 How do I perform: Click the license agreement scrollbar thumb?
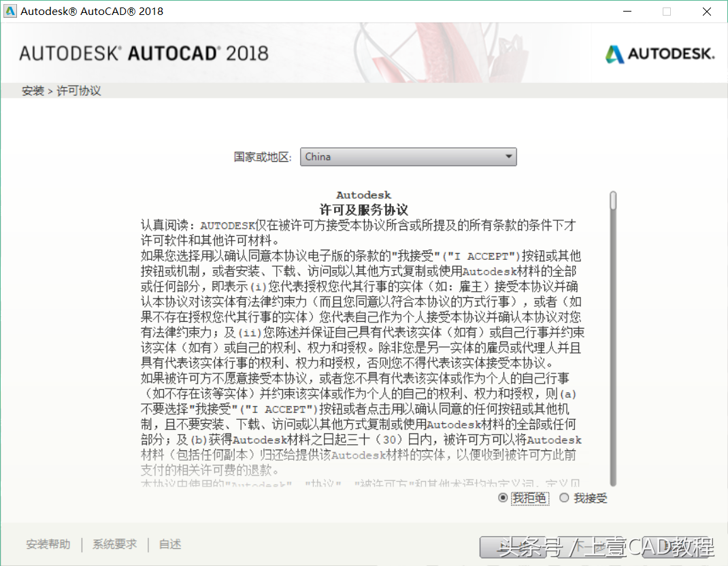point(613,201)
